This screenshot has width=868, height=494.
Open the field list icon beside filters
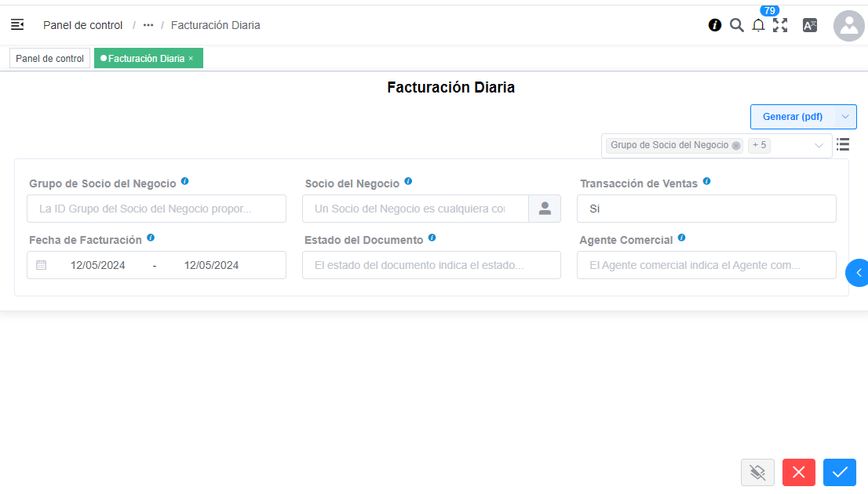(843, 144)
